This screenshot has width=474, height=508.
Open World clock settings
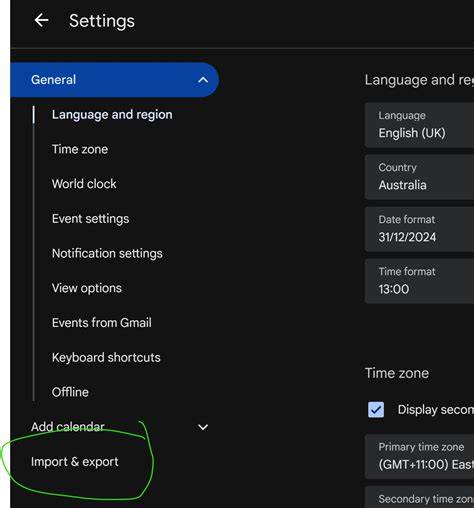click(x=84, y=184)
